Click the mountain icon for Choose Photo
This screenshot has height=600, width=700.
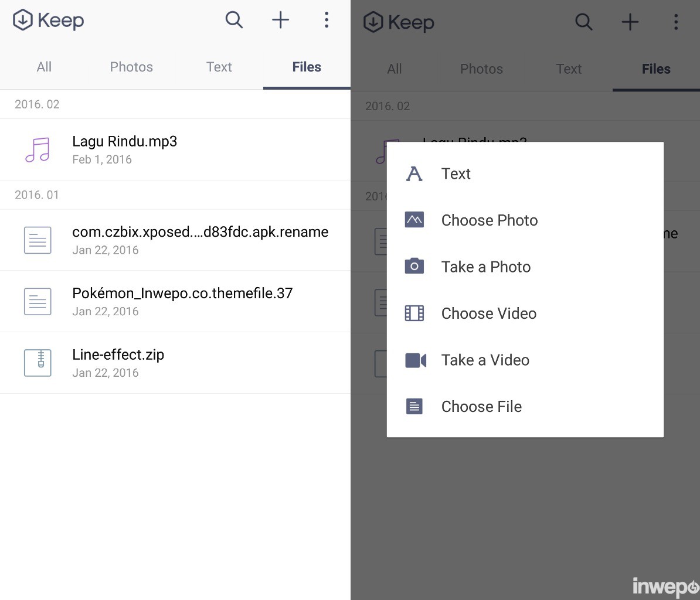coord(415,220)
